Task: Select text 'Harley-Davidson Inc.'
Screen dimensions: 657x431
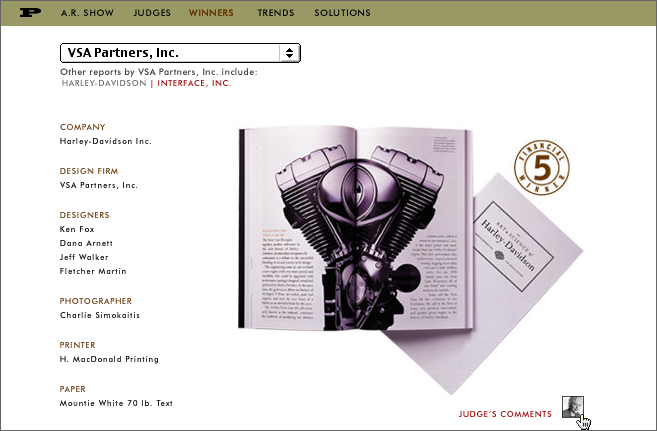Action: (x=106, y=141)
